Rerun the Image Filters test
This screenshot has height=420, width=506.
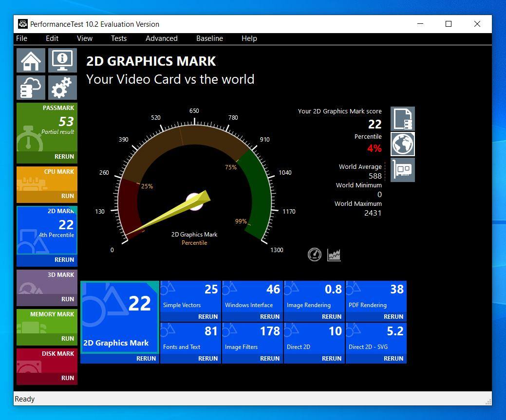tap(270, 359)
